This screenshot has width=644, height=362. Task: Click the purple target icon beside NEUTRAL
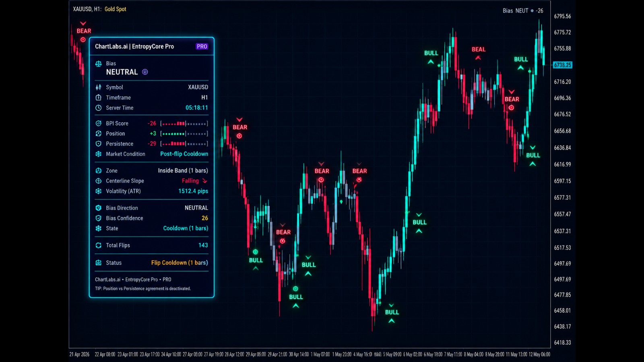point(145,72)
